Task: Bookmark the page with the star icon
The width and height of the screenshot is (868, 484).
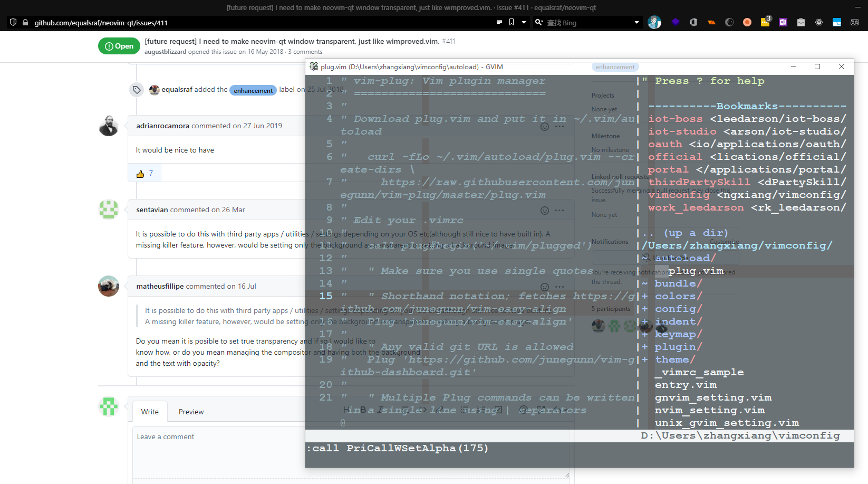Action: 512,22
